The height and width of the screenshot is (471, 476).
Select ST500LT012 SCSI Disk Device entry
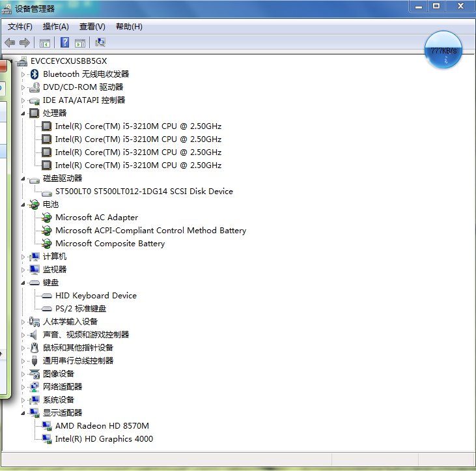coord(143,192)
